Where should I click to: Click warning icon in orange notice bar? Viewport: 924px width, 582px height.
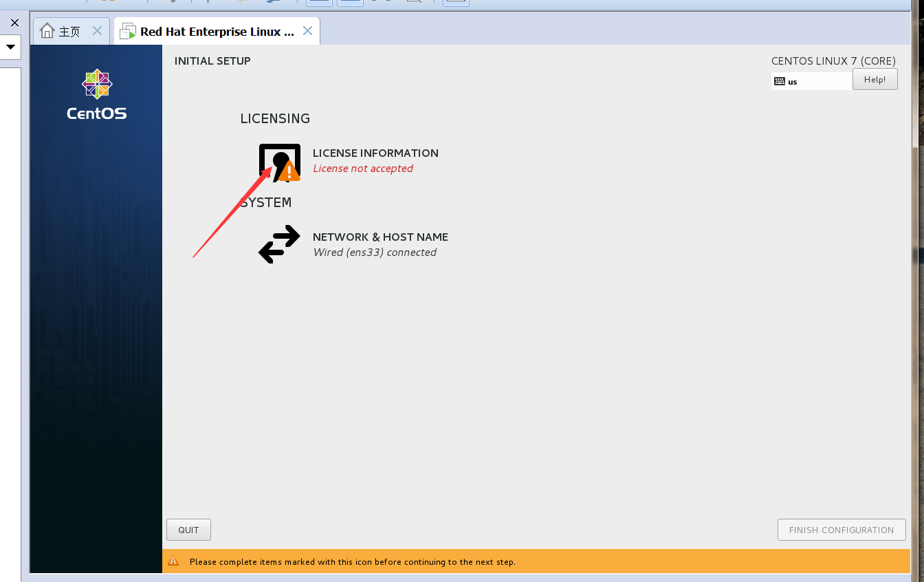pos(173,561)
